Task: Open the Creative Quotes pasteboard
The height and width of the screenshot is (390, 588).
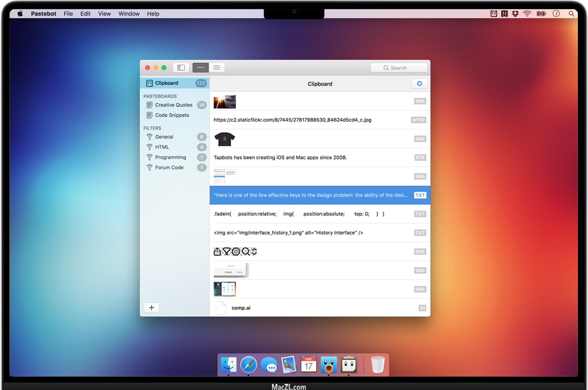Action: point(174,105)
